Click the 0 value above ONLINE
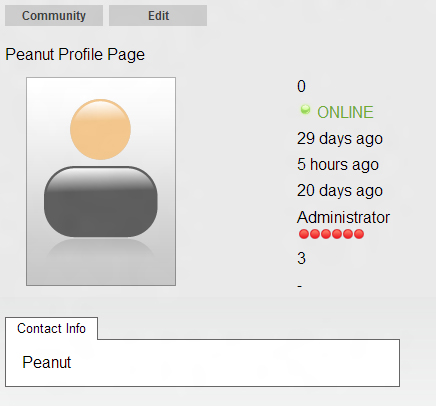This screenshot has height=406, width=436. (301, 86)
